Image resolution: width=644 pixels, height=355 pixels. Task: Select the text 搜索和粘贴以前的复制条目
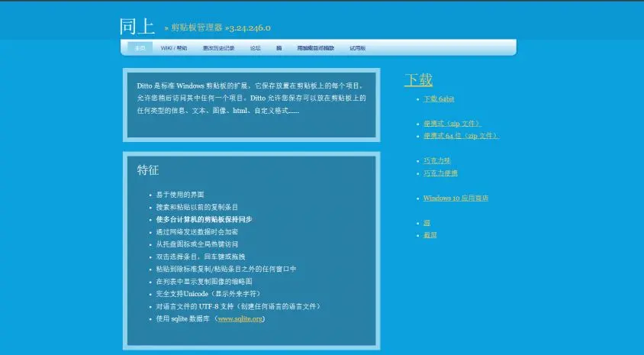tap(197, 207)
